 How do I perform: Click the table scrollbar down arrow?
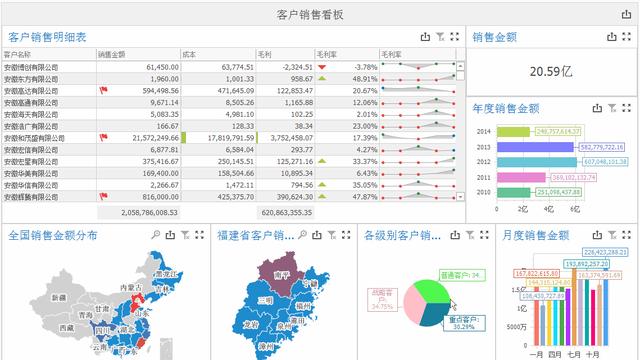point(460,197)
